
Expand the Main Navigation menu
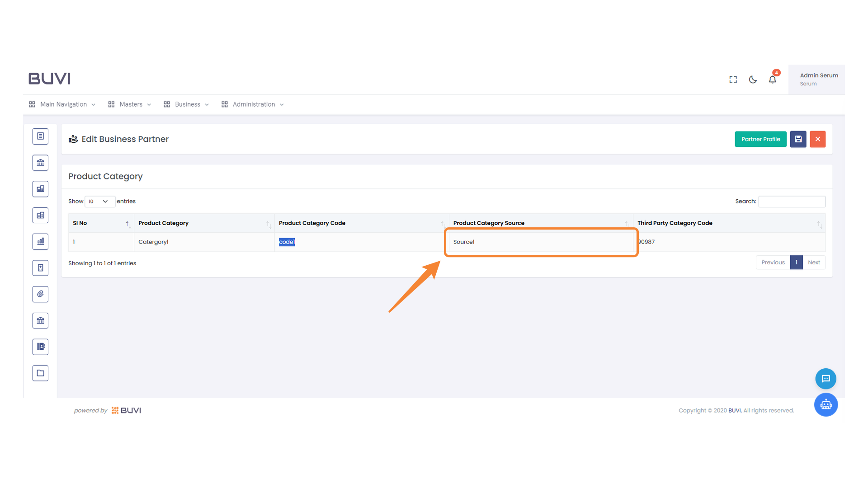pos(62,104)
